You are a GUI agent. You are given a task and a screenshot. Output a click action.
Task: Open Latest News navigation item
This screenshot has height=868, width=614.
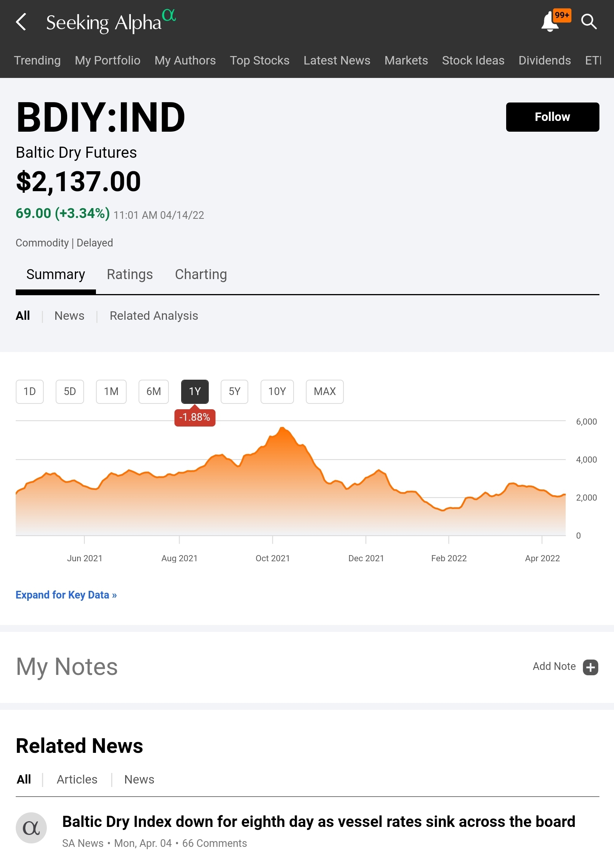[x=337, y=60]
